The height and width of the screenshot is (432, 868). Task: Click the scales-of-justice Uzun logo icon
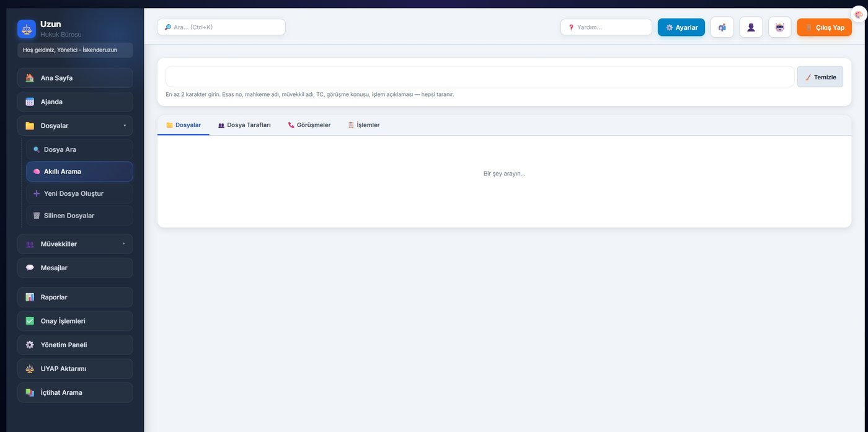pyautogui.click(x=27, y=29)
